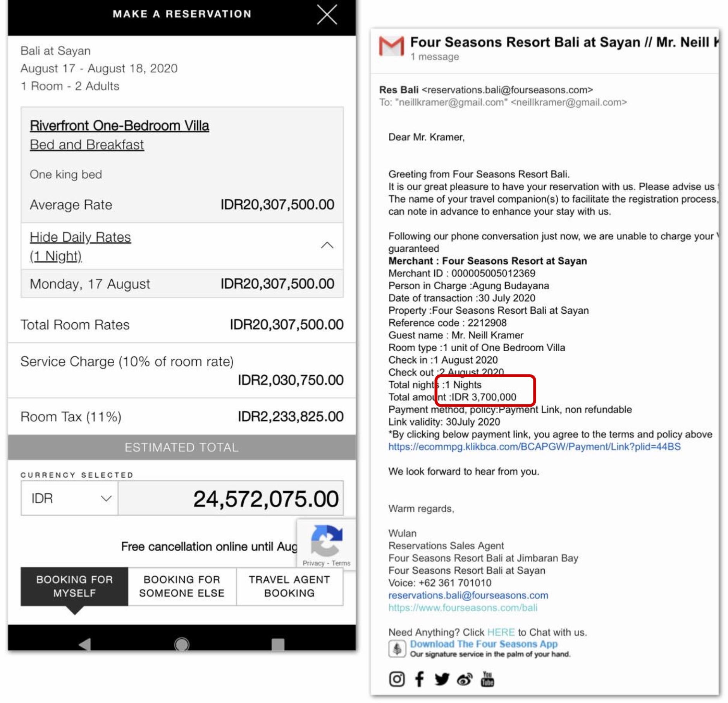728x703 pixels.
Task: Click Merchant ID : 000005005012369 line
Action: (x=462, y=273)
